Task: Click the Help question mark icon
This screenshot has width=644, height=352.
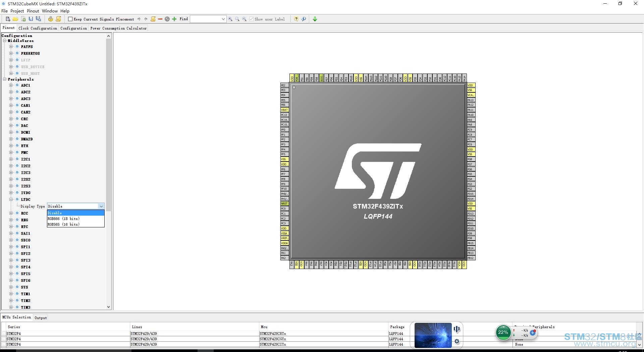Action: [x=296, y=19]
